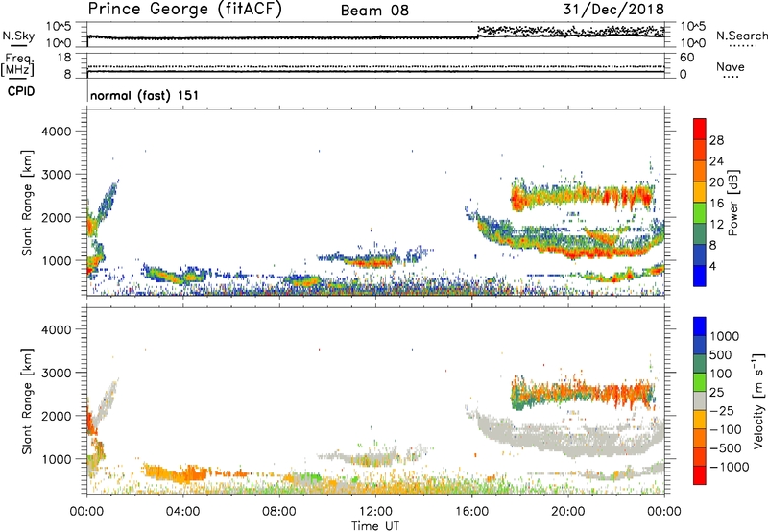Click the date '31/Dec/2018'

(x=613, y=10)
